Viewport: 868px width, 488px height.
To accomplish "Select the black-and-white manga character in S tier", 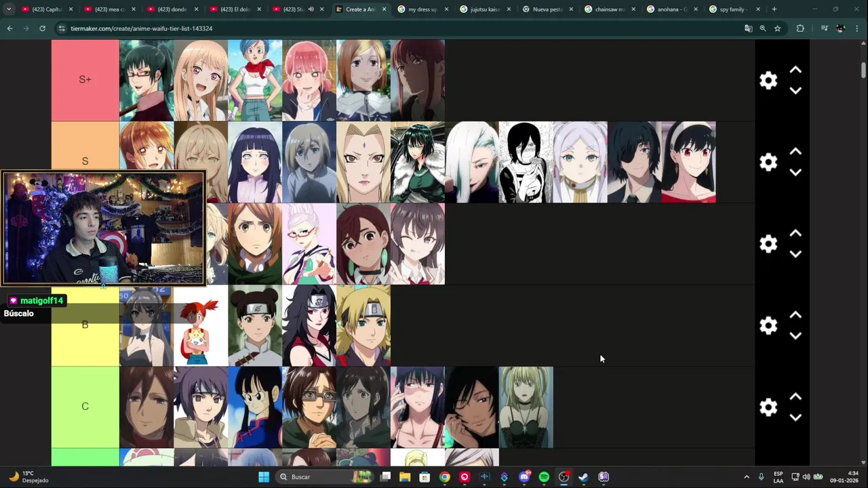I will pyautogui.click(x=526, y=162).
